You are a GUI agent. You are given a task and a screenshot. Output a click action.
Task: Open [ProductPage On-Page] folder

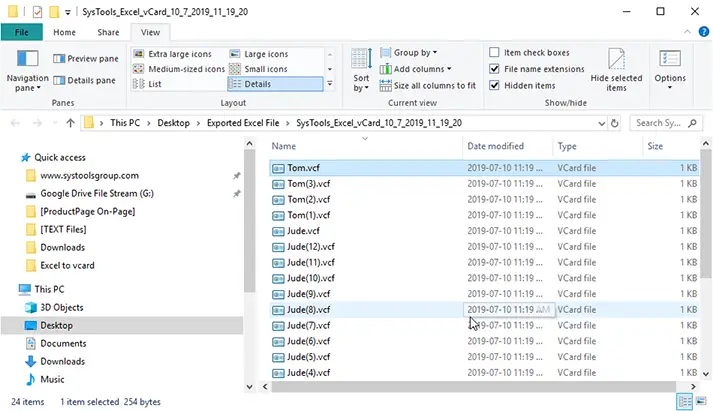click(x=87, y=211)
